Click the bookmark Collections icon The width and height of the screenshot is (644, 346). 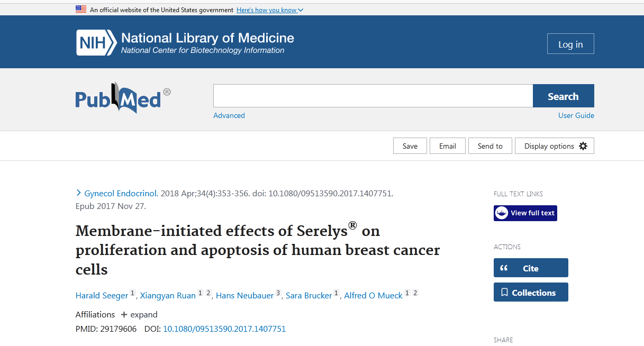click(504, 293)
